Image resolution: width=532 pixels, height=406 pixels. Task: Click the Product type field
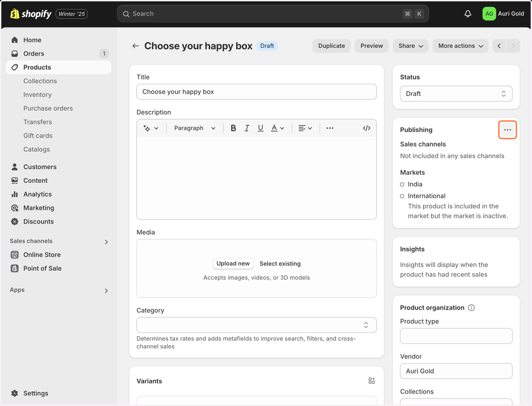click(456, 336)
